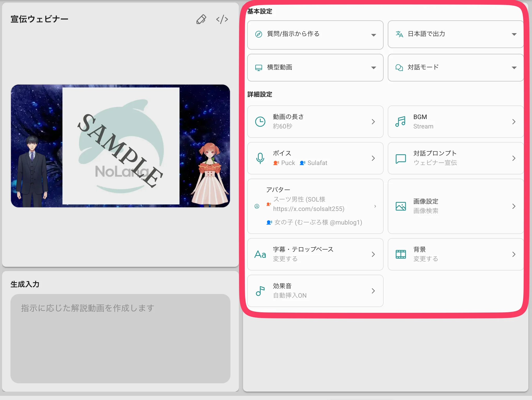Click the 基本設定 section heading
Screen dimensions: 532x400
point(260,11)
